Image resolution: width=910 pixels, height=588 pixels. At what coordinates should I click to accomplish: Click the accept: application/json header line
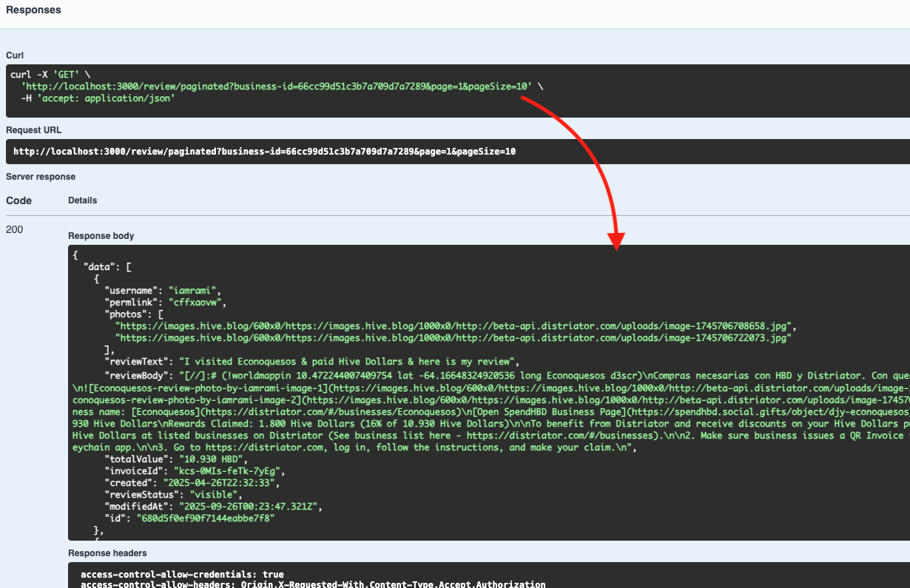click(x=98, y=98)
